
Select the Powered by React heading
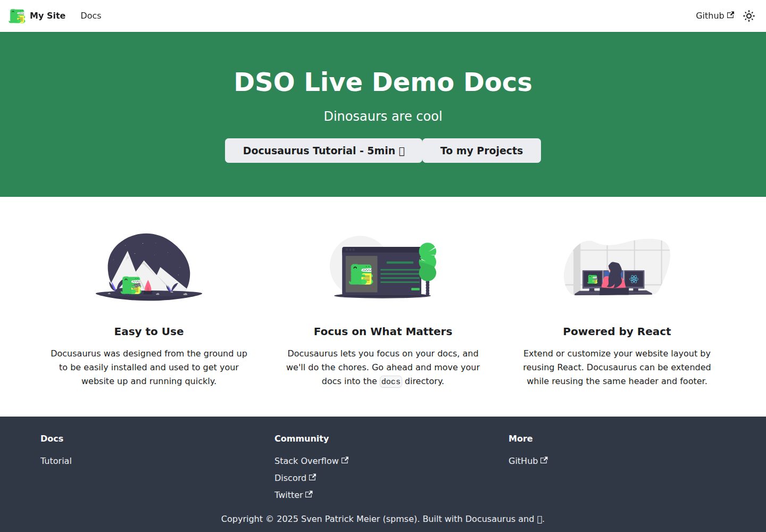point(617,331)
